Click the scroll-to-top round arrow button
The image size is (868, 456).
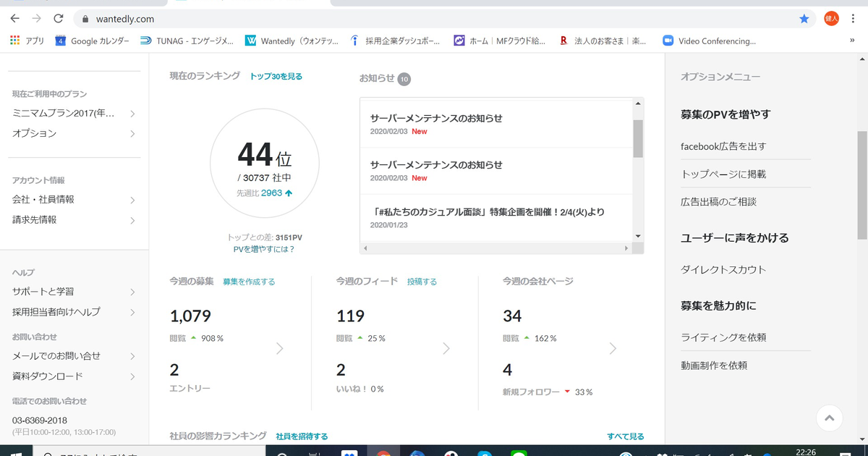coord(830,418)
